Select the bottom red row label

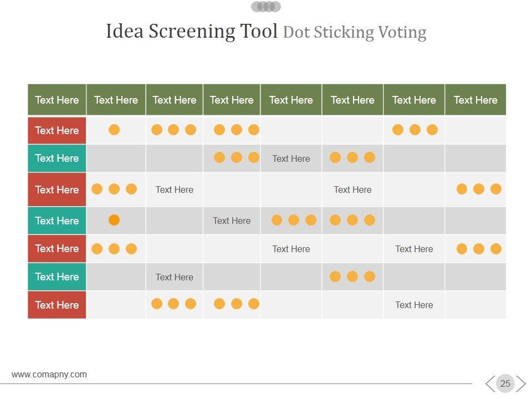coord(57,305)
